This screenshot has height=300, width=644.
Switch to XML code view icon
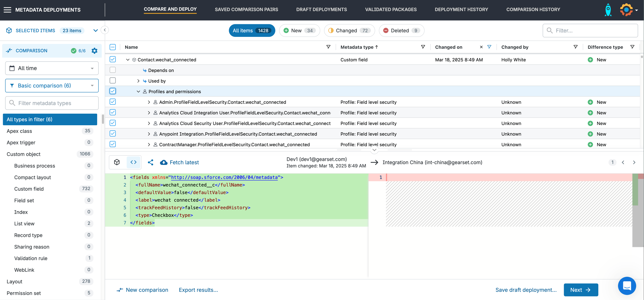tap(133, 162)
